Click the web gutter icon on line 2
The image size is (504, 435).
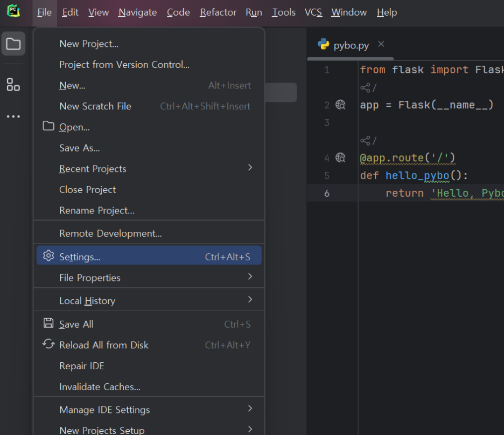(340, 105)
